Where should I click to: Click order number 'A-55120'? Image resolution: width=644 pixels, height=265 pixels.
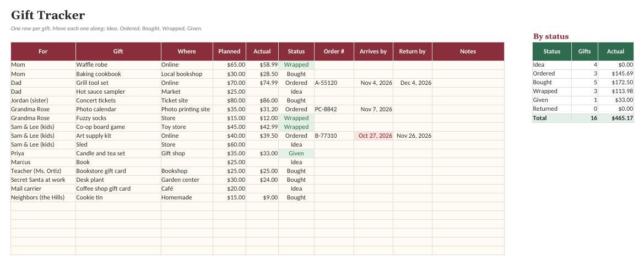(334, 83)
